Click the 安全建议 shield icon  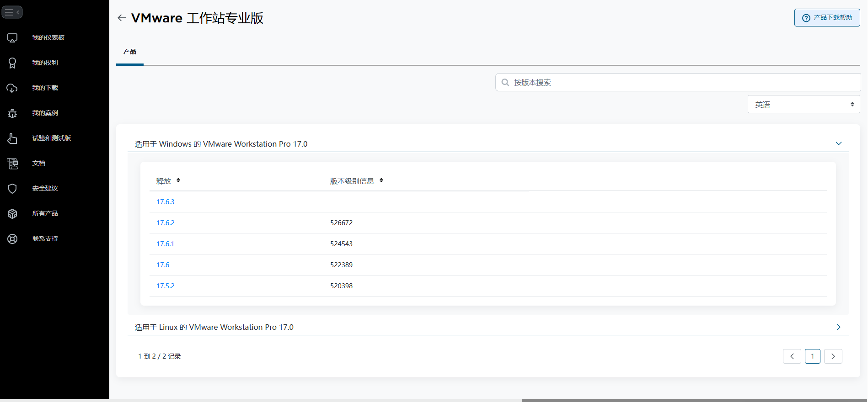point(12,189)
